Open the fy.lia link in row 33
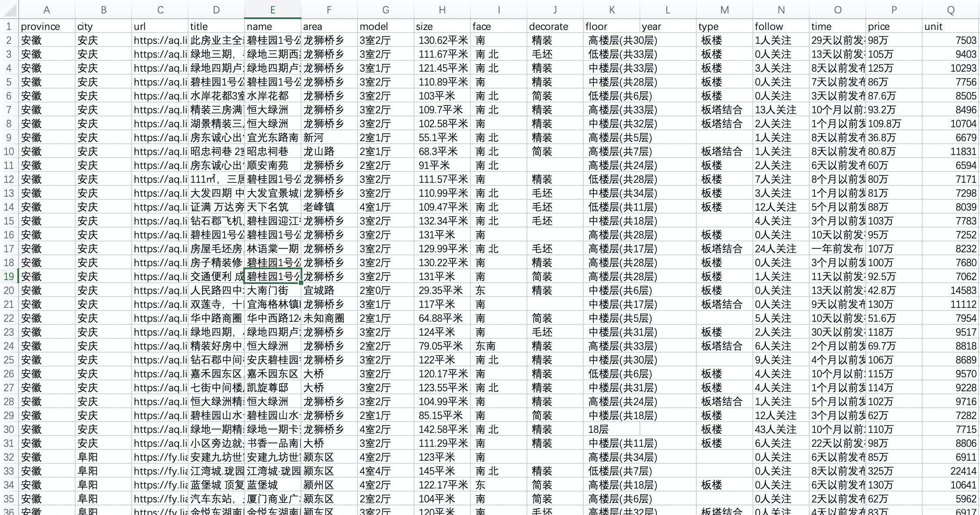980x515 pixels. 160,471
